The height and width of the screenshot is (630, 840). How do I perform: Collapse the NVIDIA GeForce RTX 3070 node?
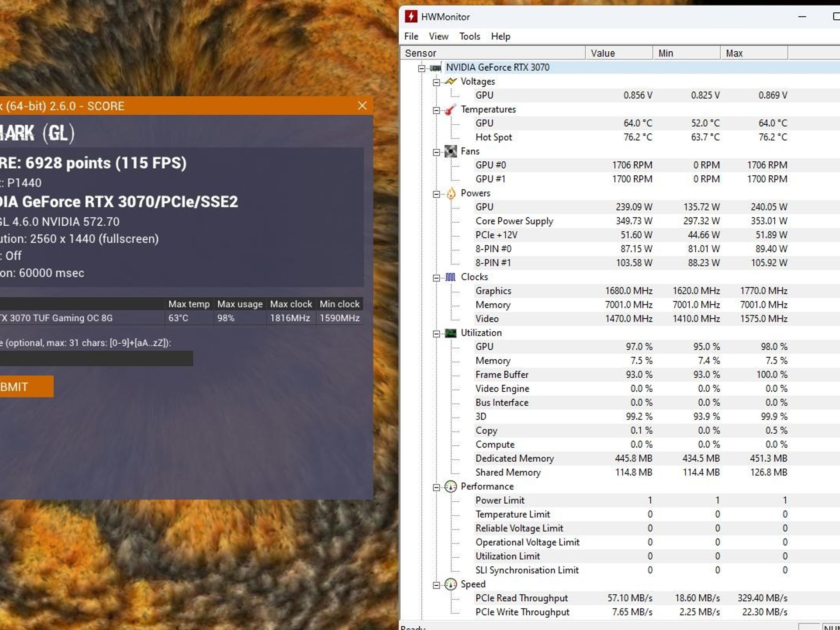point(421,68)
